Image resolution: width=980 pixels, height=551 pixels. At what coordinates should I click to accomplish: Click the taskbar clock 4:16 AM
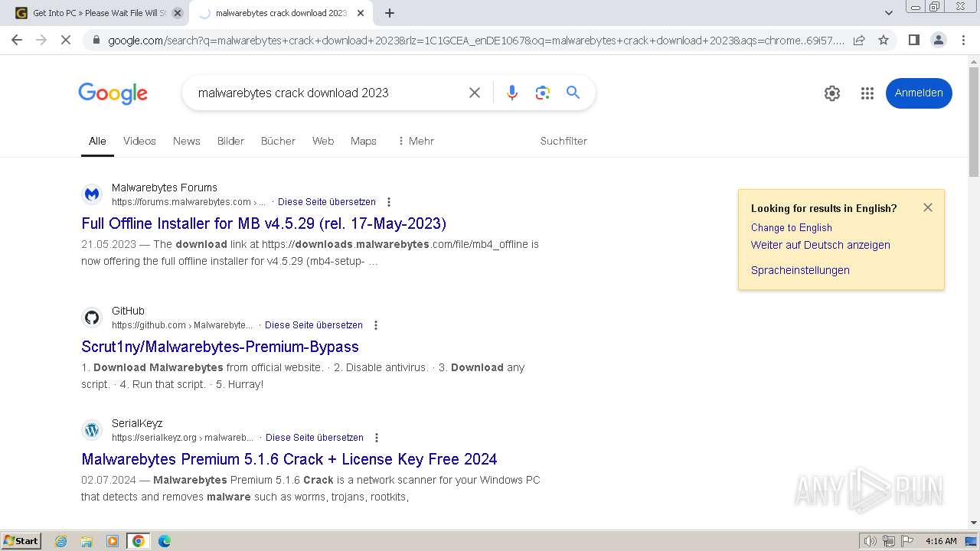point(941,541)
